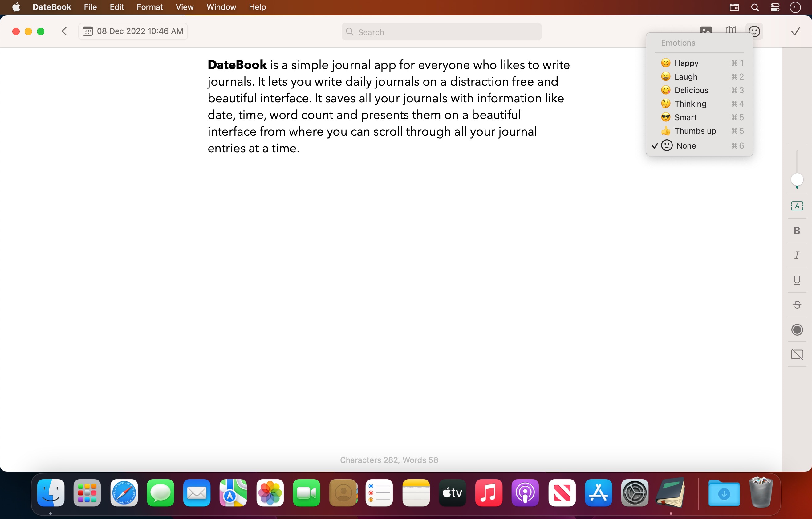Open Apple TV from the Dock

pos(452,492)
